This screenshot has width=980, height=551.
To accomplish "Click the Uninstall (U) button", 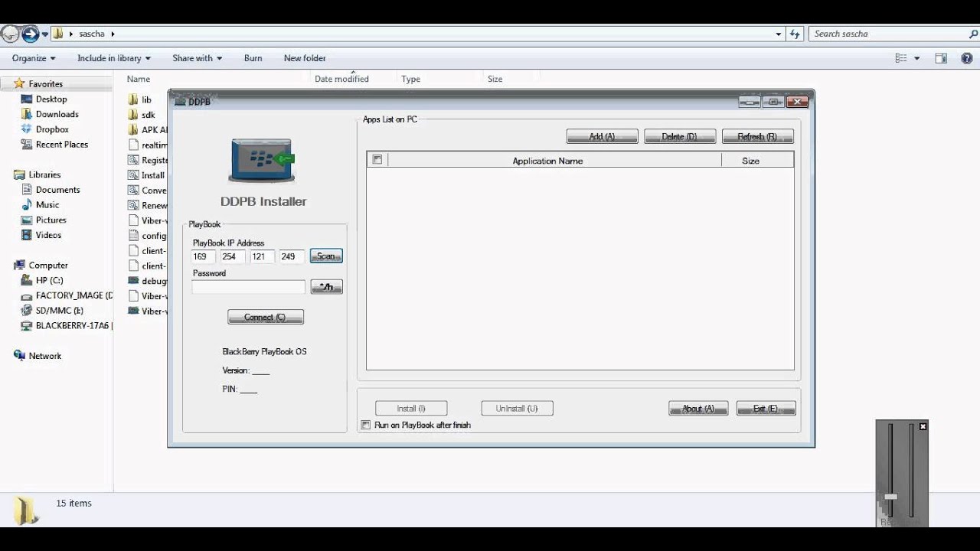I will (517, 409).
